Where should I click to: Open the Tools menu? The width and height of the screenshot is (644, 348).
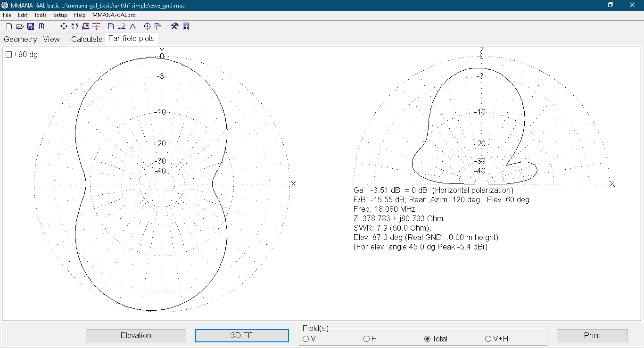pyautogui.click(x=40, y=15)
